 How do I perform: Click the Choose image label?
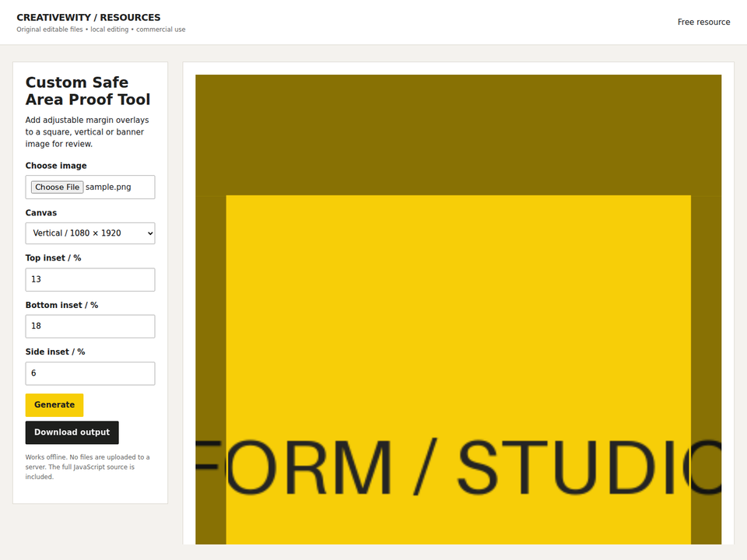tap(56, 166)
